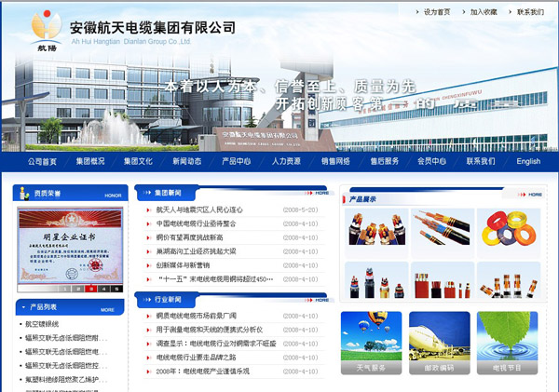
Task: Open news 铜质电线电缆市场前景广阔
Action: [x=196, y=316]
